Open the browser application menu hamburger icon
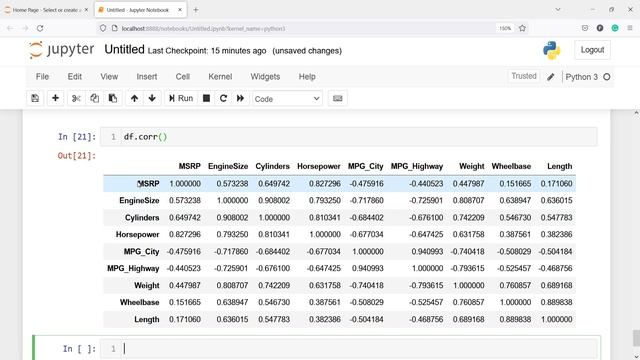 click(630, 28)
